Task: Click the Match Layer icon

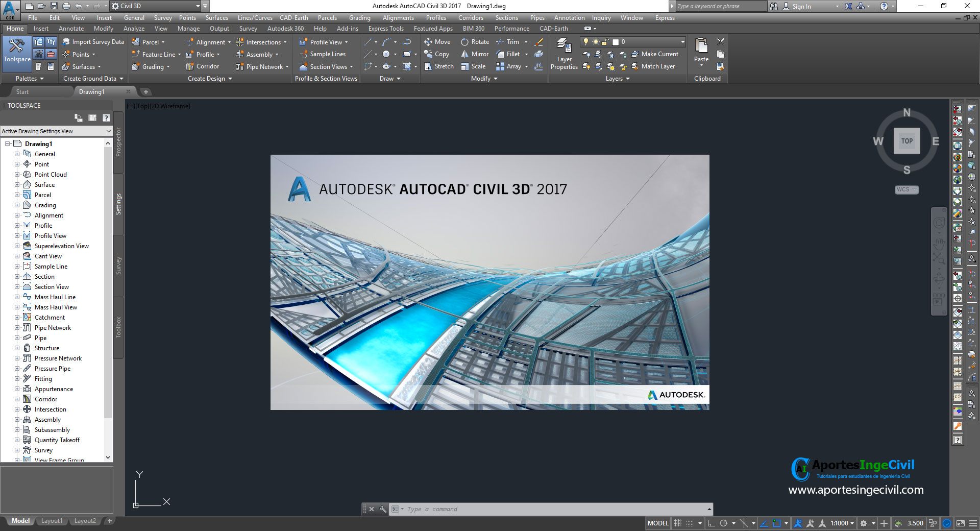Action: pyautogui.click(x=658, y=66)
